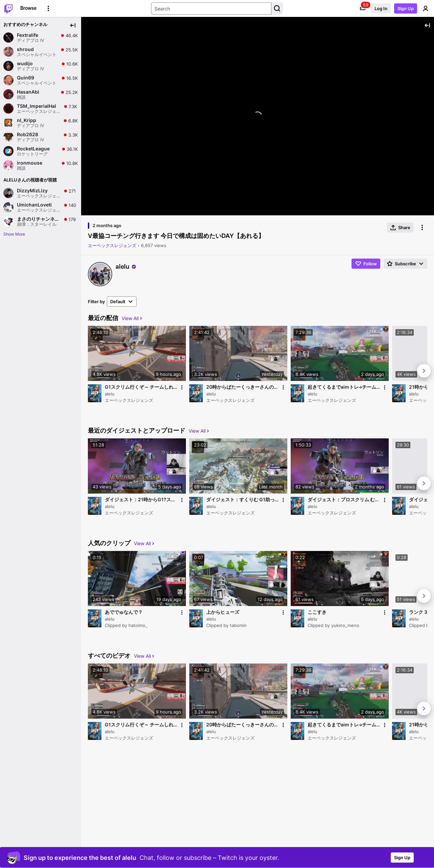Collapse the video player side panel arrow
Screen dimensions: 434x868
point(427,25)
